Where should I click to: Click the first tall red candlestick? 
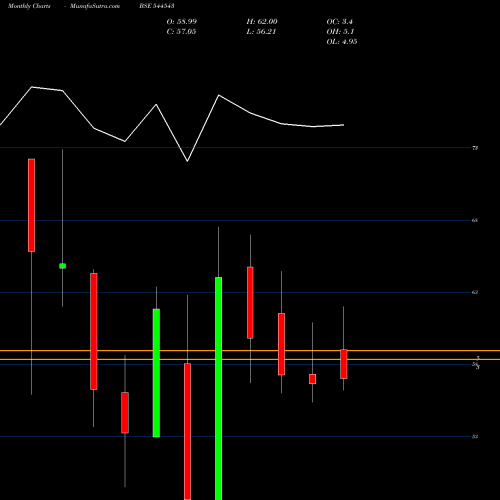pyautogui.click(x=31, y=205)
